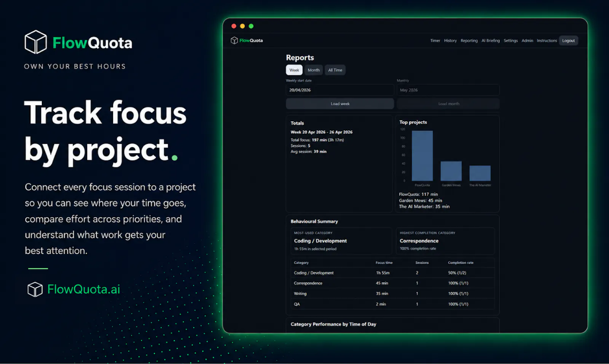
Task: Select the Week report tab
Action: 294,70
